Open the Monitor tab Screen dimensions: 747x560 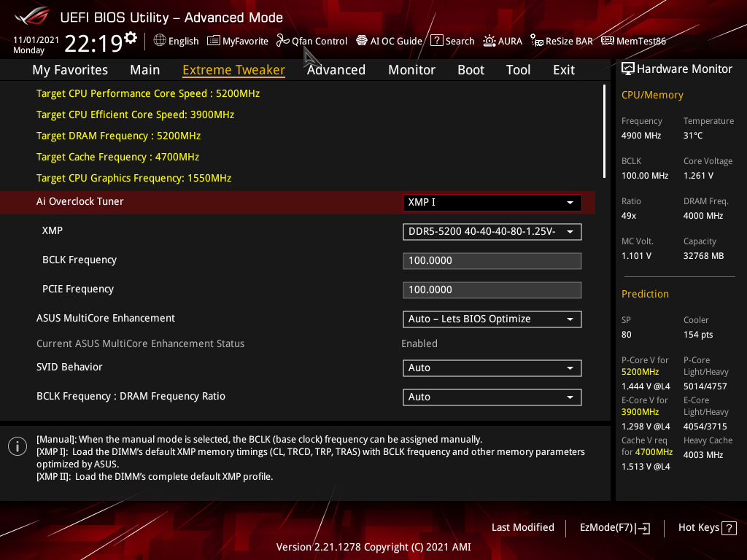(411, 70)
